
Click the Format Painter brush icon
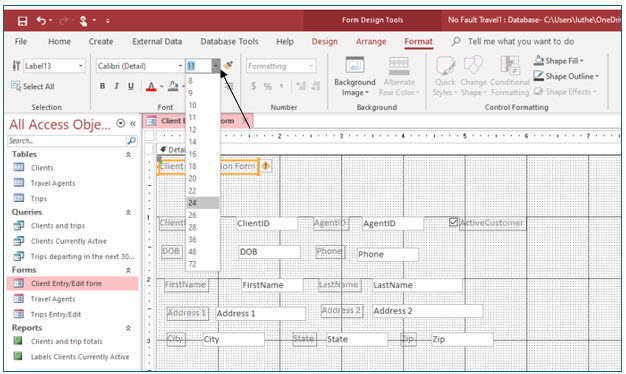pos(228,65)
